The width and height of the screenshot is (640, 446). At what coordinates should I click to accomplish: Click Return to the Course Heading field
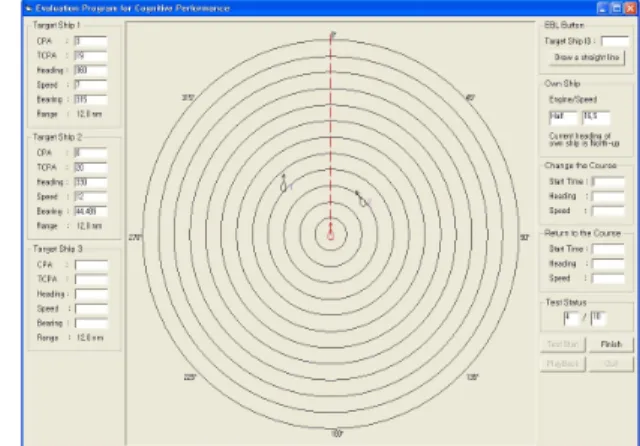coord(608,264)
